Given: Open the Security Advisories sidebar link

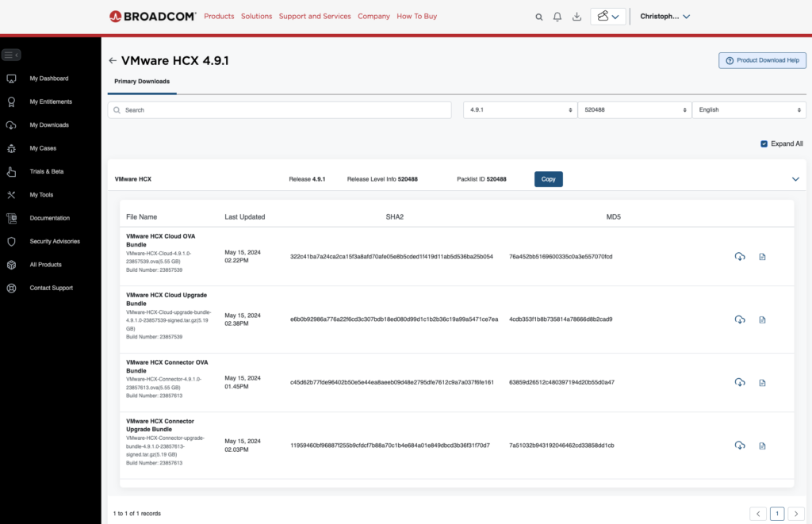Looking at the screenshot, I should pos(55,242).
